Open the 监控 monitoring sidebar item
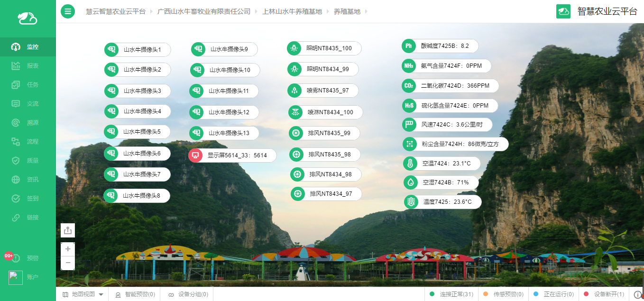This screenshot has height=301, width=644. pyautogui.click(x=28, y=47)
